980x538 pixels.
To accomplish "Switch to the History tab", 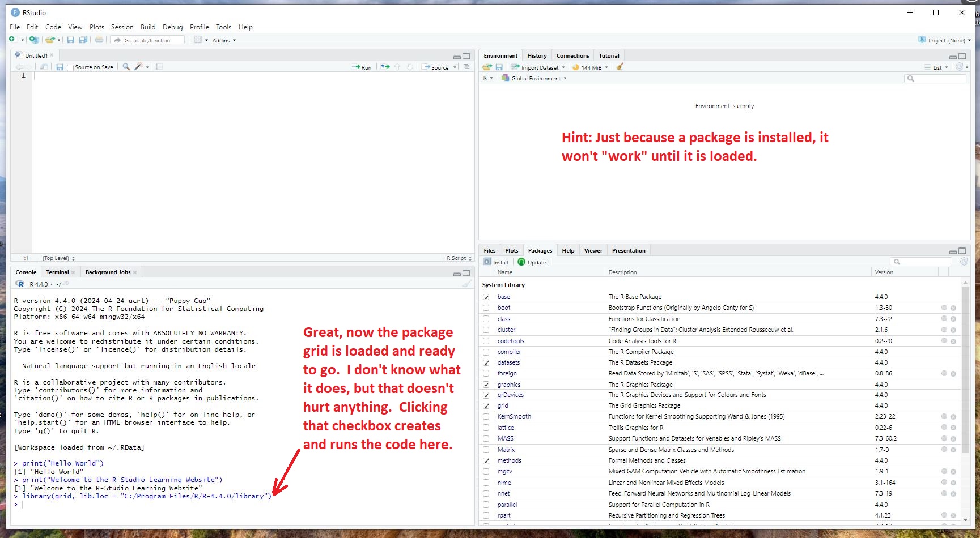I will point(537,56).
